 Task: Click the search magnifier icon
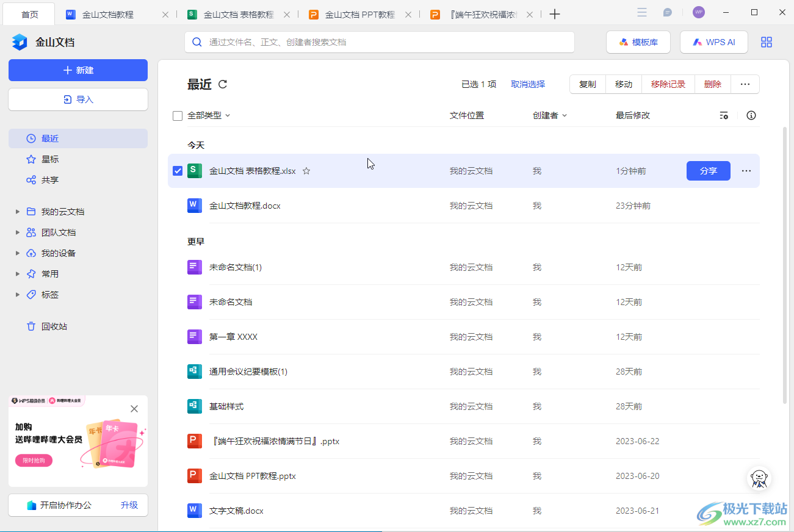point(197,42)
